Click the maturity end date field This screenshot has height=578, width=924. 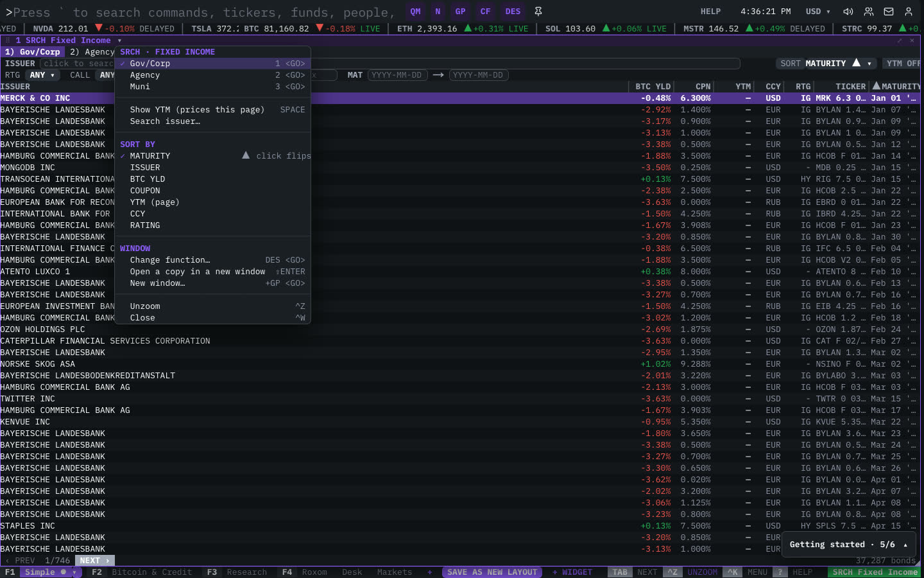point(478,75)
